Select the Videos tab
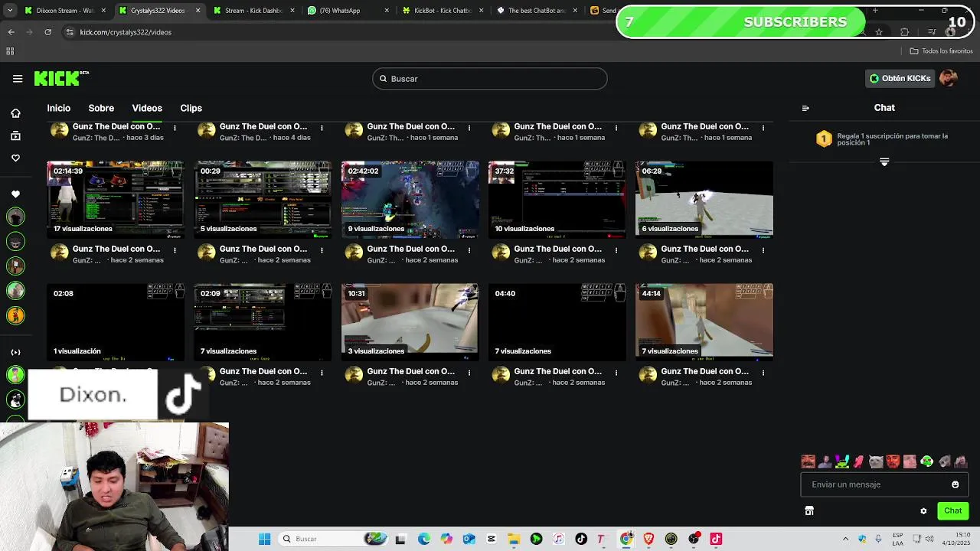Viewport: 980px width, 551px height. [x=147, y=108]
